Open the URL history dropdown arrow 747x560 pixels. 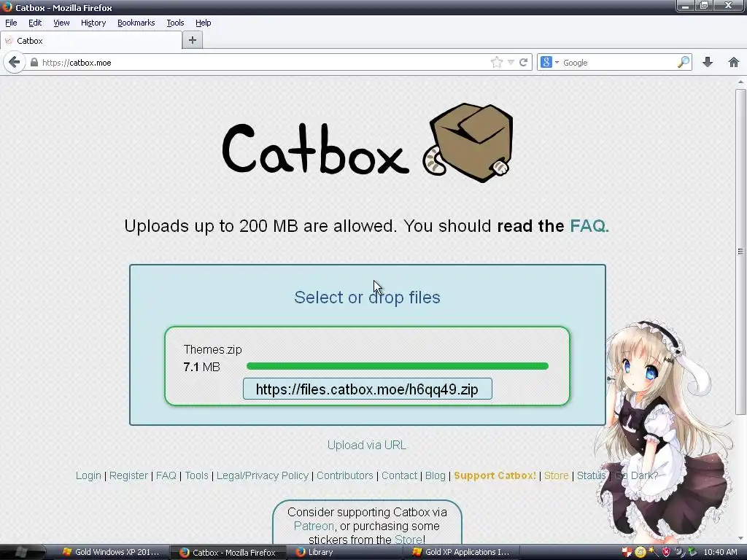[511, 63]
